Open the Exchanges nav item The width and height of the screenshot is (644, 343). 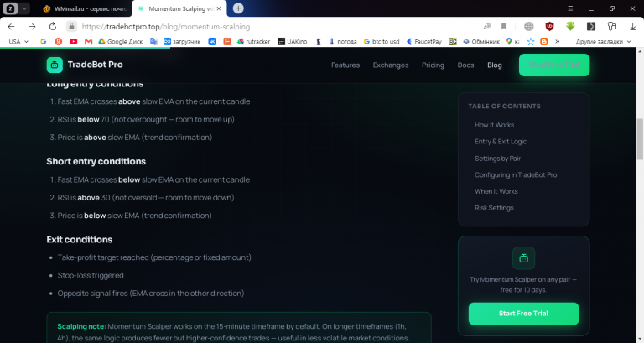point(391,65)
